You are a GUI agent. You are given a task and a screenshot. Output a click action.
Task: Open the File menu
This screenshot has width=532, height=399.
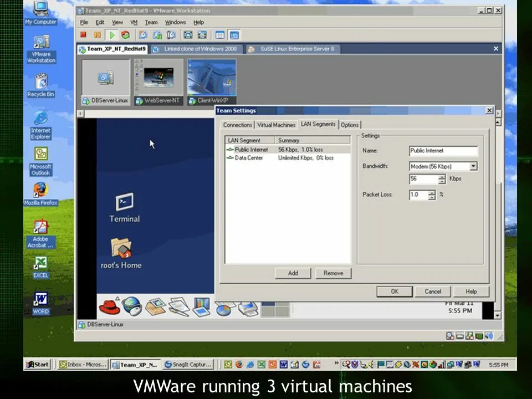click(84, 22)
